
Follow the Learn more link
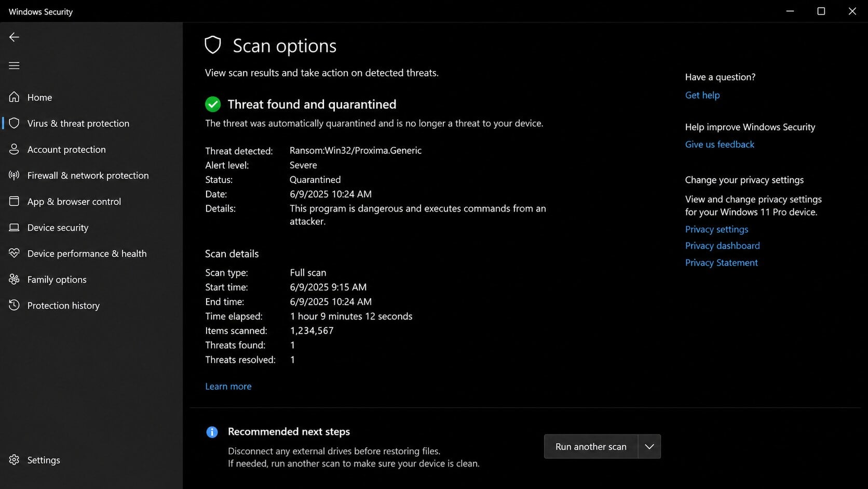tap(228, 386)
